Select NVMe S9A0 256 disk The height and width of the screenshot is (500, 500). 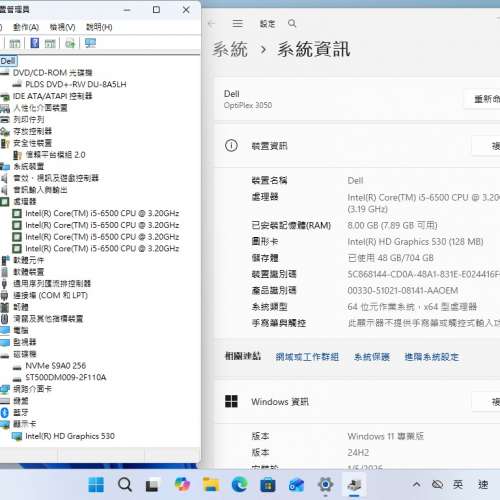pyautogui.click(x=56, y=366)
